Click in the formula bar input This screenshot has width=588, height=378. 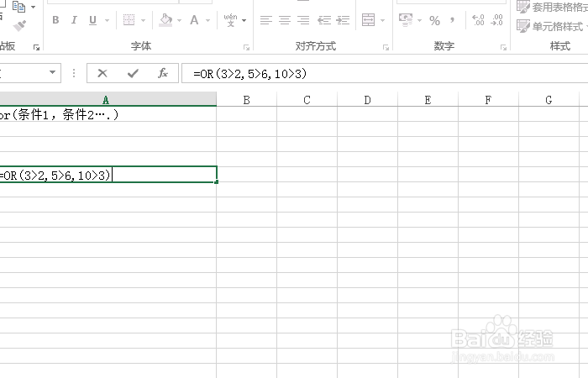click(385, 73)
